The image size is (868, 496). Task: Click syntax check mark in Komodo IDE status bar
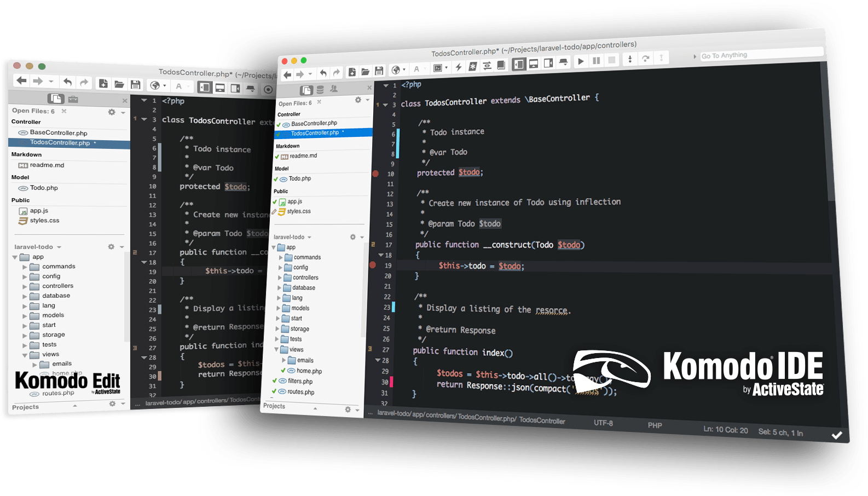(837, 435)
